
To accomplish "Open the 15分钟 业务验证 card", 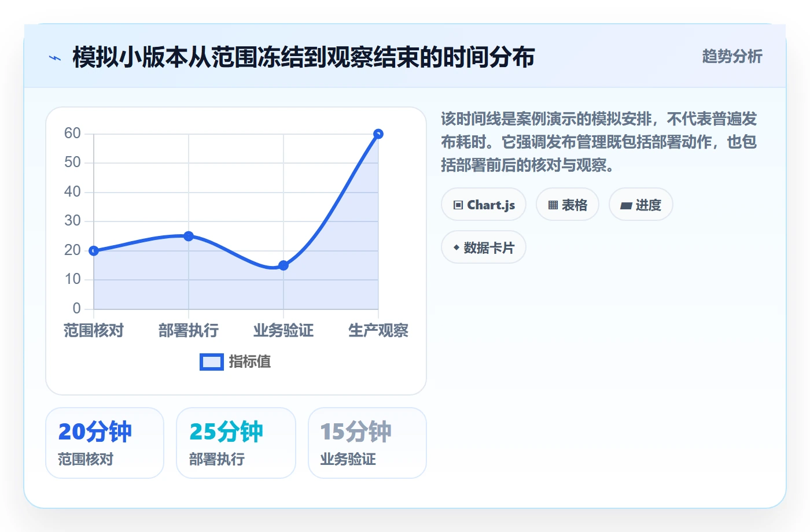I will [367, 443].
